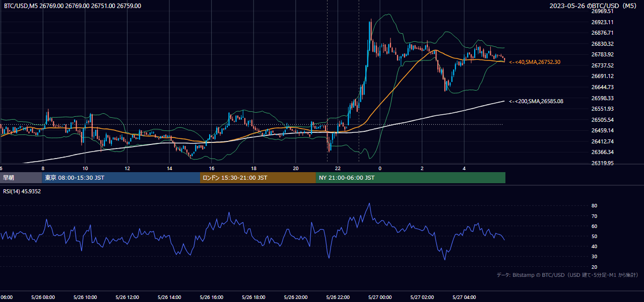Click the 5/26 16:00 time label
The height and width of the screenshot is (302, 644).
[211, 297]
